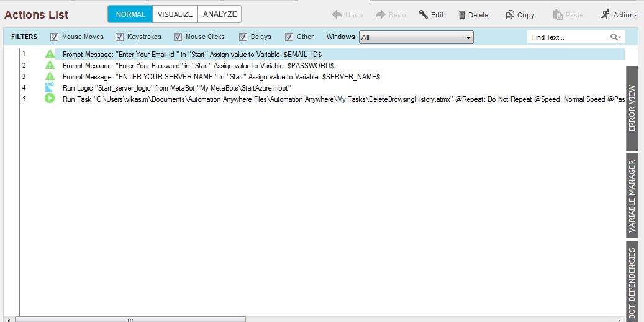Screen dimensions: 644x322
Task: Click the Find Text magnifier icon
Action: click(615, 37)
